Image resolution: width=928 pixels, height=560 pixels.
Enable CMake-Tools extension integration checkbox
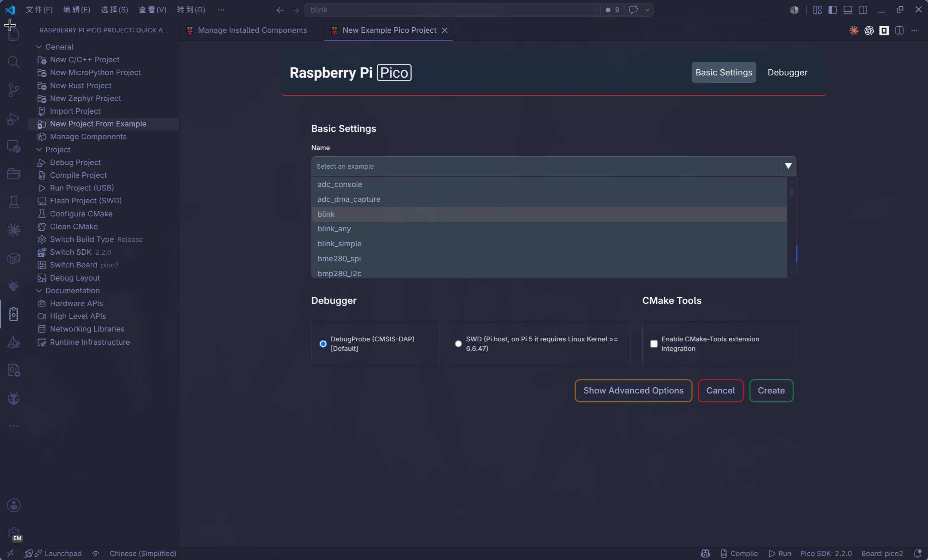654,344
